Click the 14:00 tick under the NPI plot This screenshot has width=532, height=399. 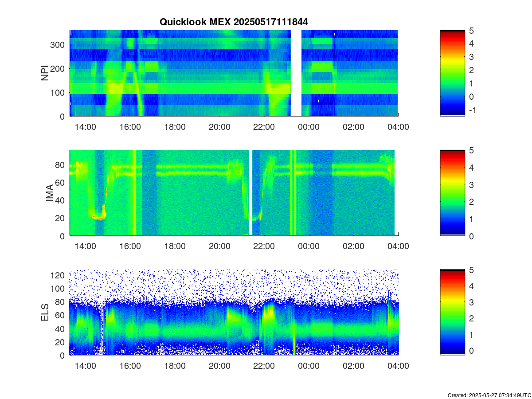(85, 127)
